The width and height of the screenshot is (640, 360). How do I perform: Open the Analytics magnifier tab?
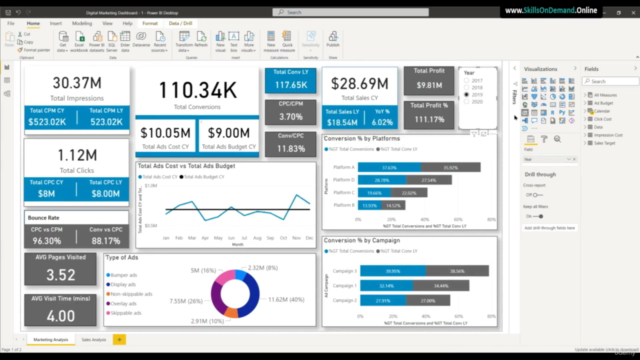click(x=558, y=139)
